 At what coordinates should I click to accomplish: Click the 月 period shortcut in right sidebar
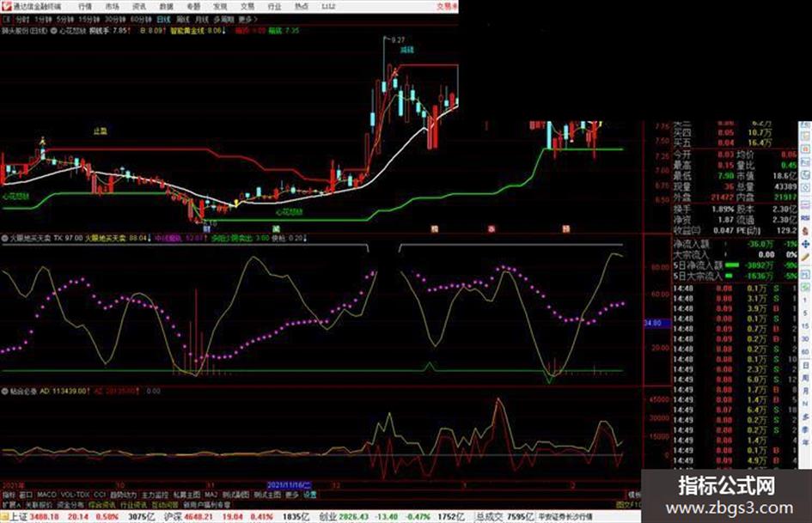pyautogui.click(x=805, y=391)
